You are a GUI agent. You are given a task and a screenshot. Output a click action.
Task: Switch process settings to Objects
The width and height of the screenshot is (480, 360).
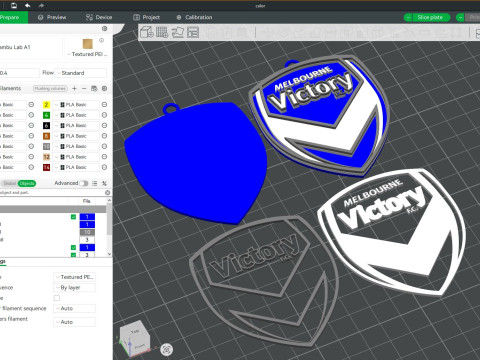click(27, 183)
